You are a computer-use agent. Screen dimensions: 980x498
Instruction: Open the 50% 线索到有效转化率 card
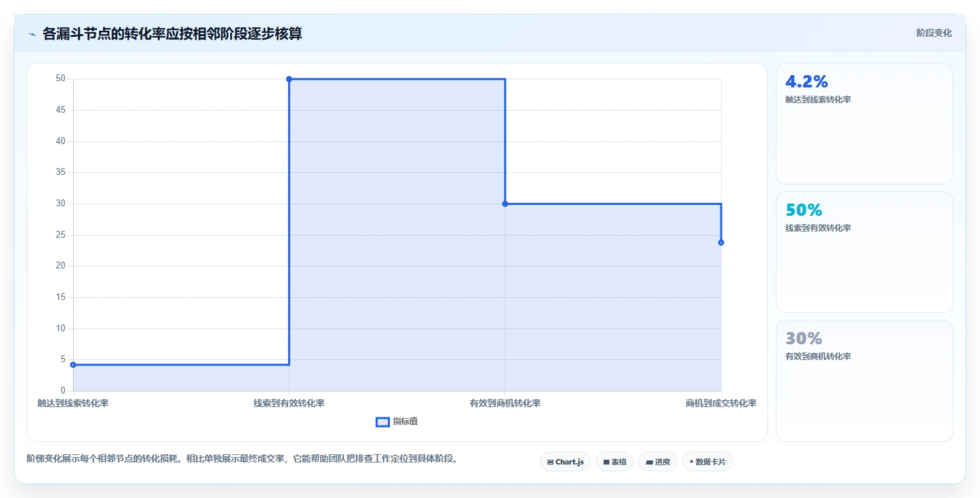(864, 252)
